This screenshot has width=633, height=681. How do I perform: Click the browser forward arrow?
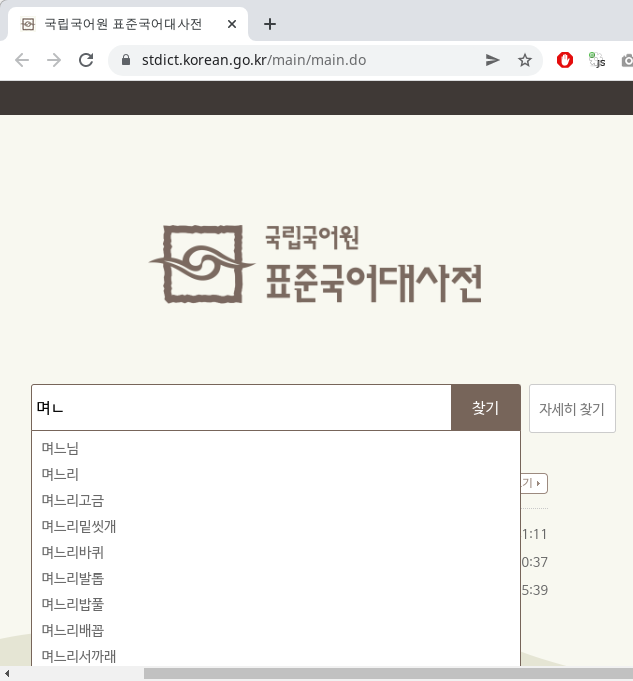[54, 60]
